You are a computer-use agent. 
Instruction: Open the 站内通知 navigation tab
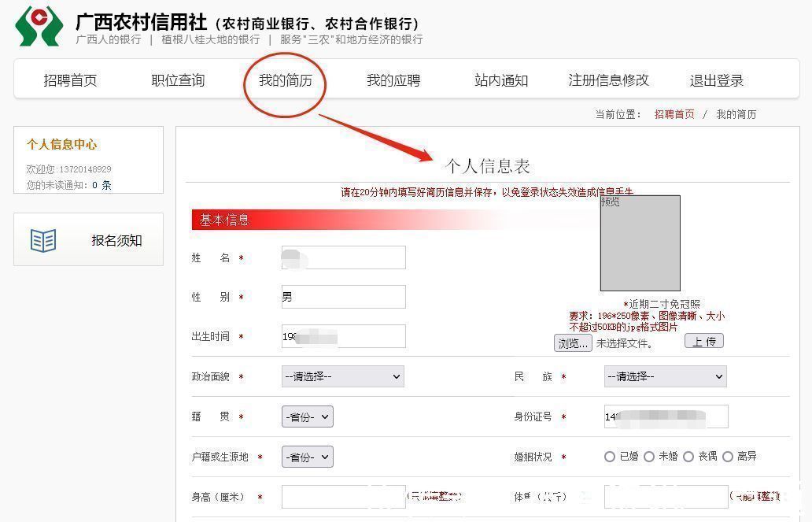(501, 80)
